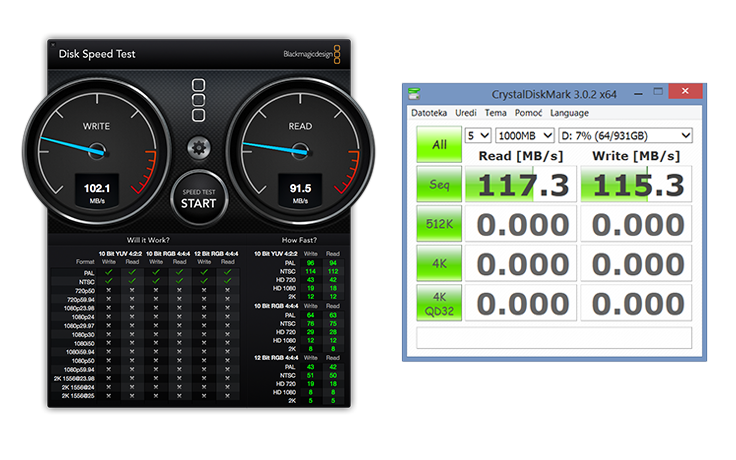Click the Seq write result 115.3
Screen dimensions: 736x460
click(x=636, y=184)
